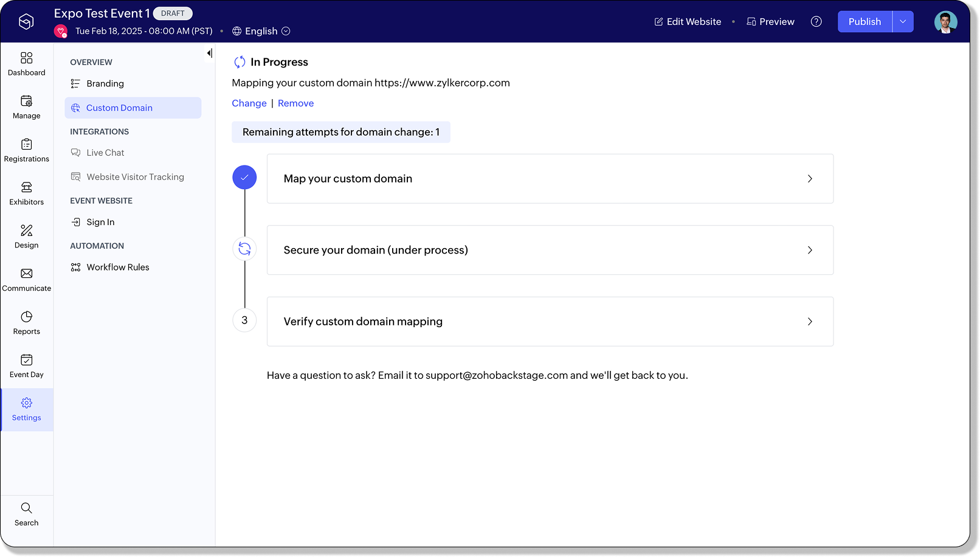Click the completed step checkmark circle
This screenshot has width=980, height=557.
pos(244,178)
